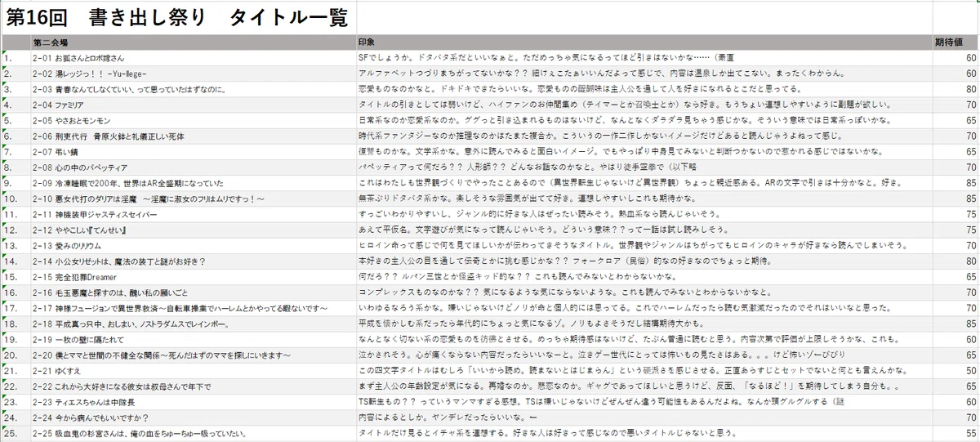Select cell '2-13 愛みのリワム'
Screen dimensions: 980x442
pos(194,245)
